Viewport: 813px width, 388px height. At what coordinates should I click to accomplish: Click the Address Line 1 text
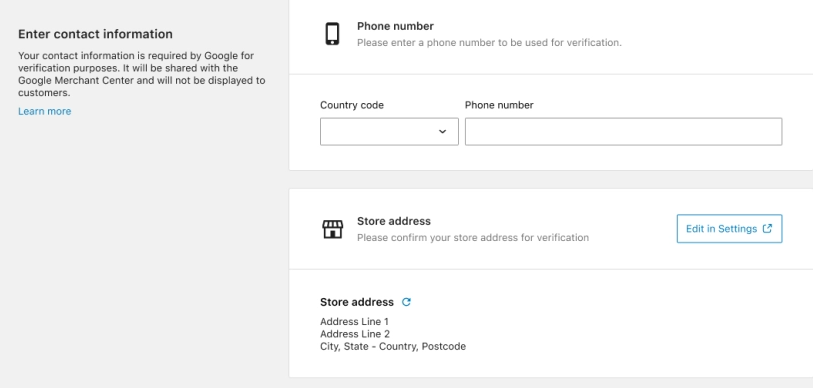[x=354, y=322]
